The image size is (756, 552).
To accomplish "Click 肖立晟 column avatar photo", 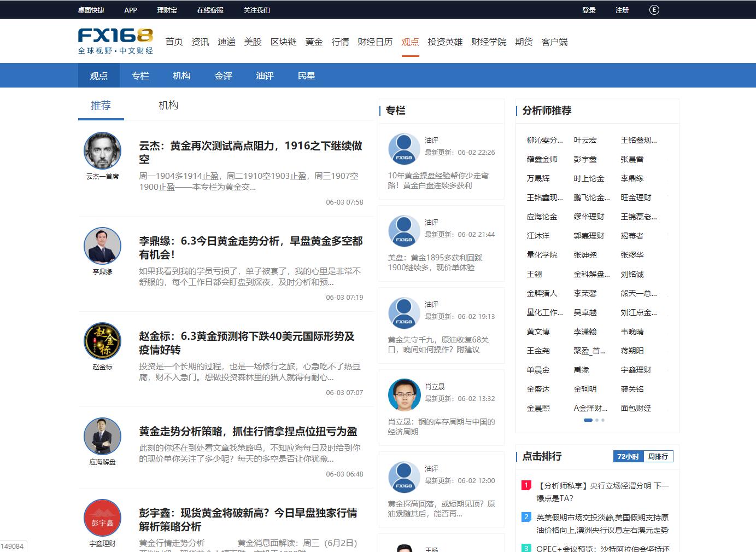I will 404,394.
